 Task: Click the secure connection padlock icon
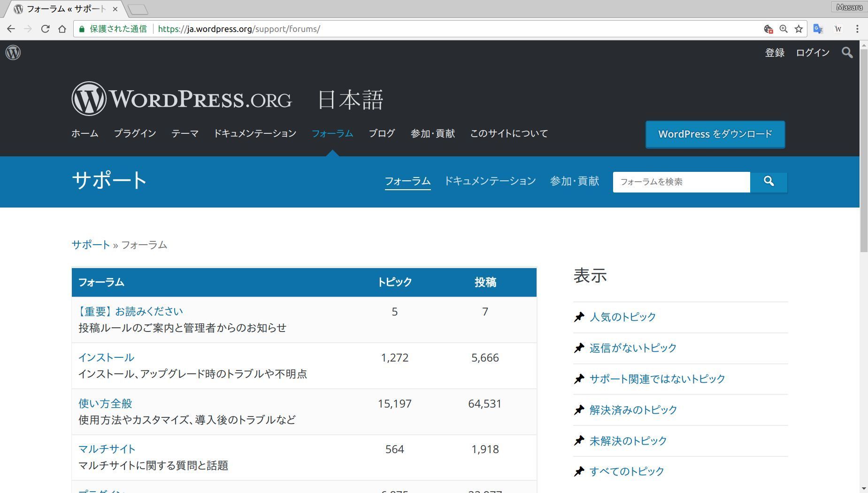click(82, 29)
